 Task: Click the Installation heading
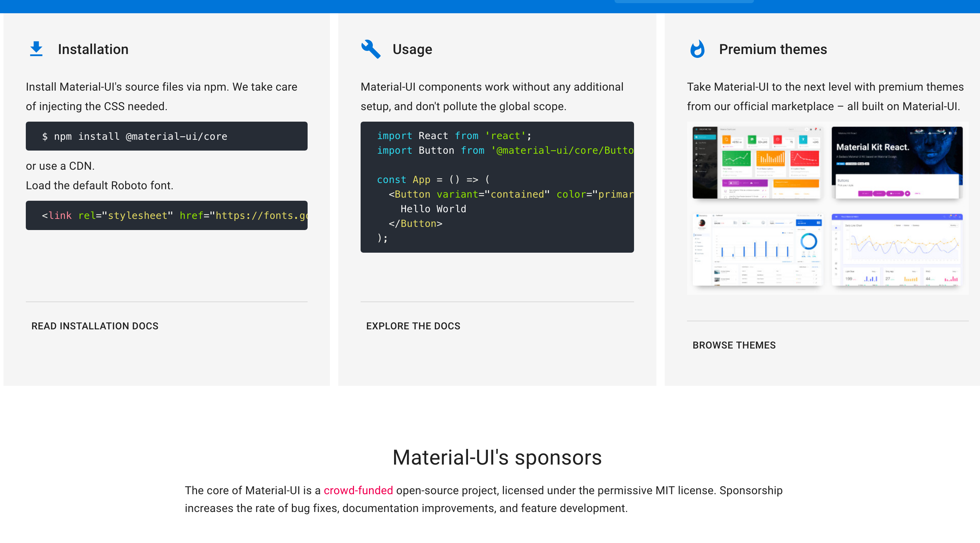(93, 49)
